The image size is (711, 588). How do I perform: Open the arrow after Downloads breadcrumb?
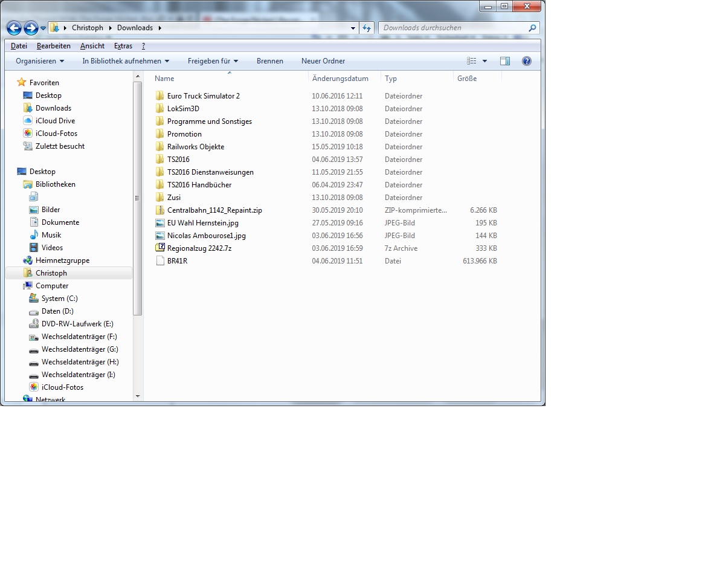(x=159, y=28)
